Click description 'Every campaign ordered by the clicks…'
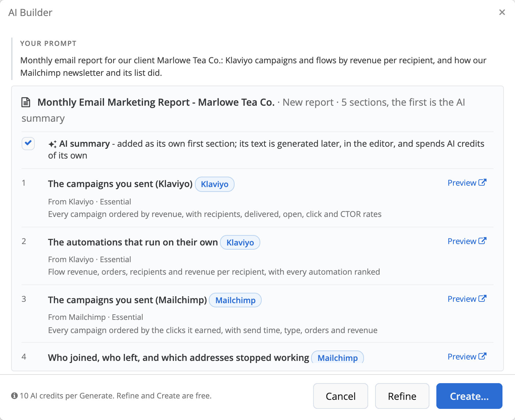Image resolution: width=515 pixels, height=420 pixels. [213, 330]
